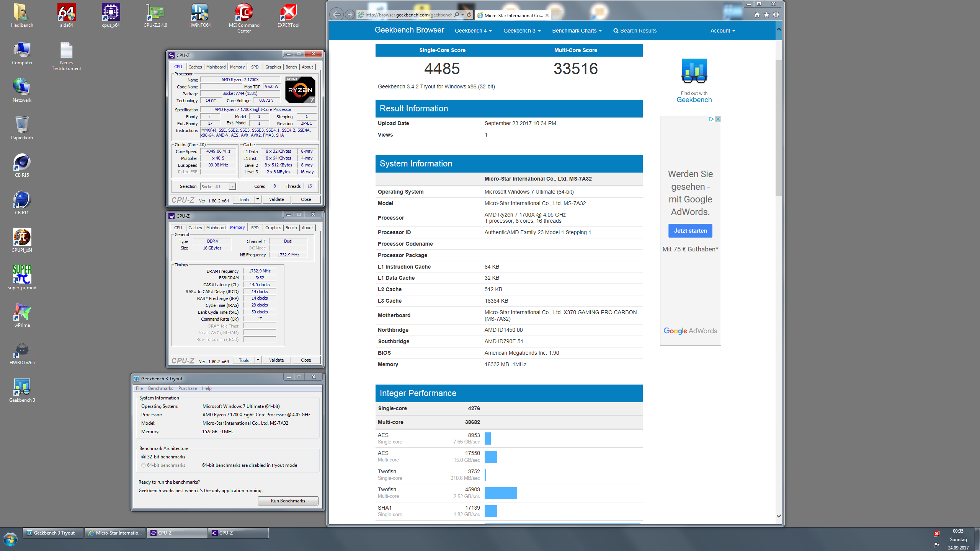This screenshot has width=980, height=551.
Task: Select 32-bit benchmarks radio button
Action: 144,457
